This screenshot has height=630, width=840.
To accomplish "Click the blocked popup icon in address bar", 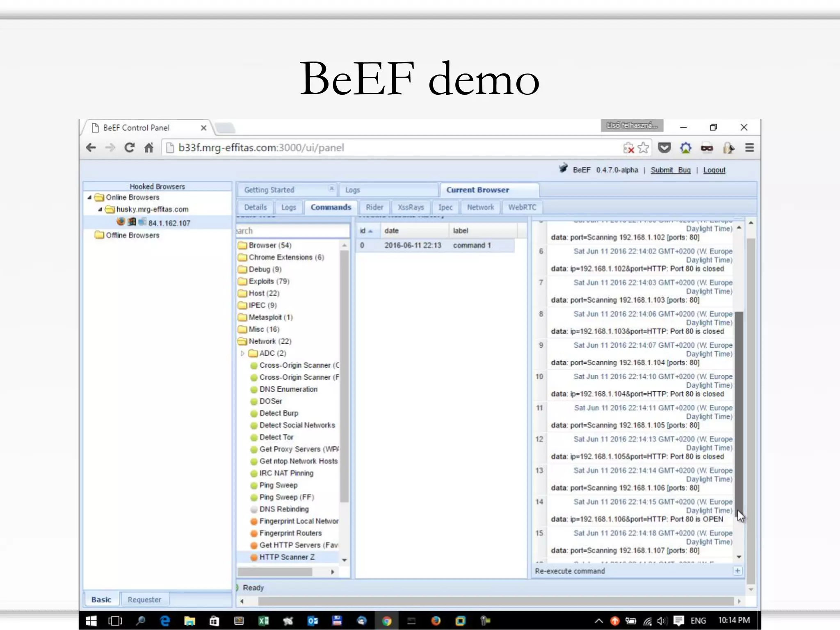I will coord(628,148).
